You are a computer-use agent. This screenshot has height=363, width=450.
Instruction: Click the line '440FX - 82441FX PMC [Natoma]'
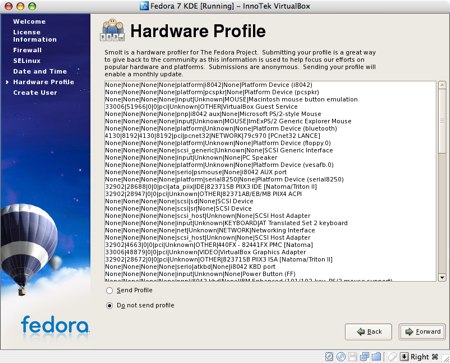tap(209, 245)
